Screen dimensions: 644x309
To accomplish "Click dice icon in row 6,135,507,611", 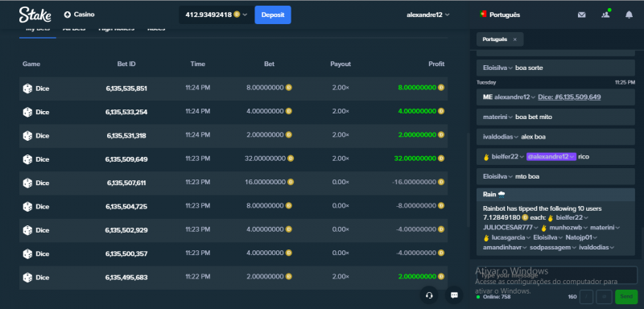I will click(27, 183).
